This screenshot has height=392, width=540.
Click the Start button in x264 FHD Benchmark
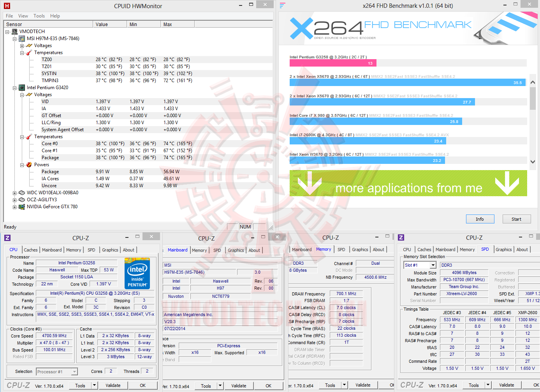click(x=516, y=219)
